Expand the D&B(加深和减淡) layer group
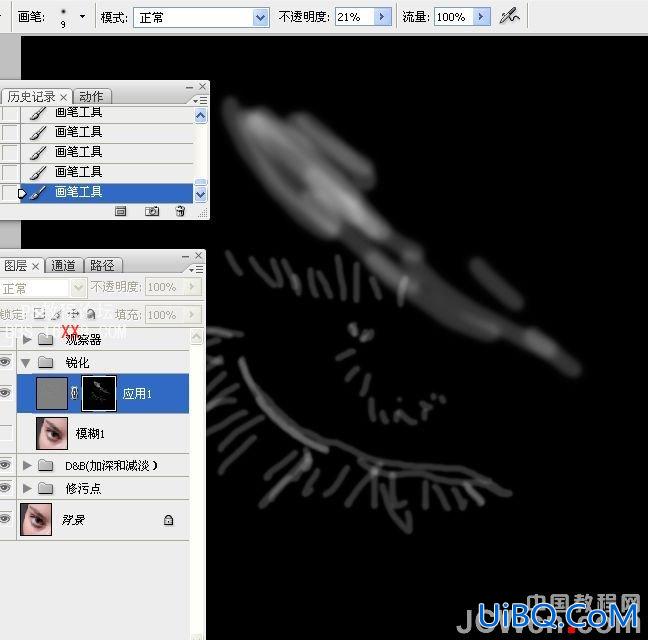 pyautogui.click(x=27, y=466)
